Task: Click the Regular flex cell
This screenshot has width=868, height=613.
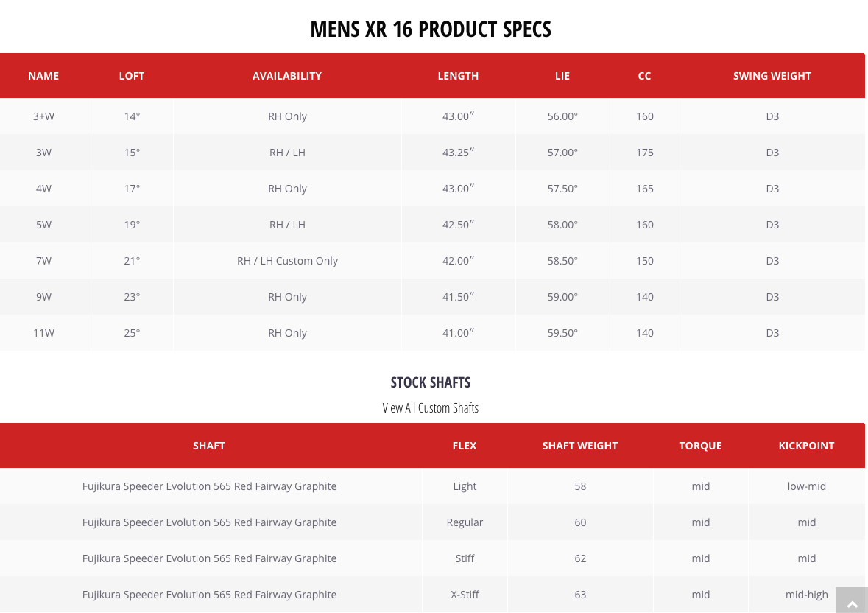Action: pyautogui.click(x=465, y=522)
